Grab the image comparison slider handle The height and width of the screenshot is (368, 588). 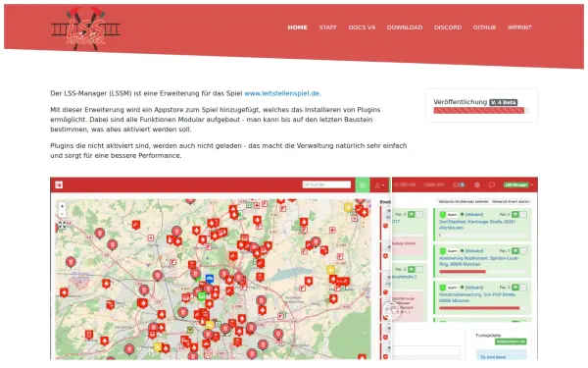pyautogui.click(x=391, y=311)
